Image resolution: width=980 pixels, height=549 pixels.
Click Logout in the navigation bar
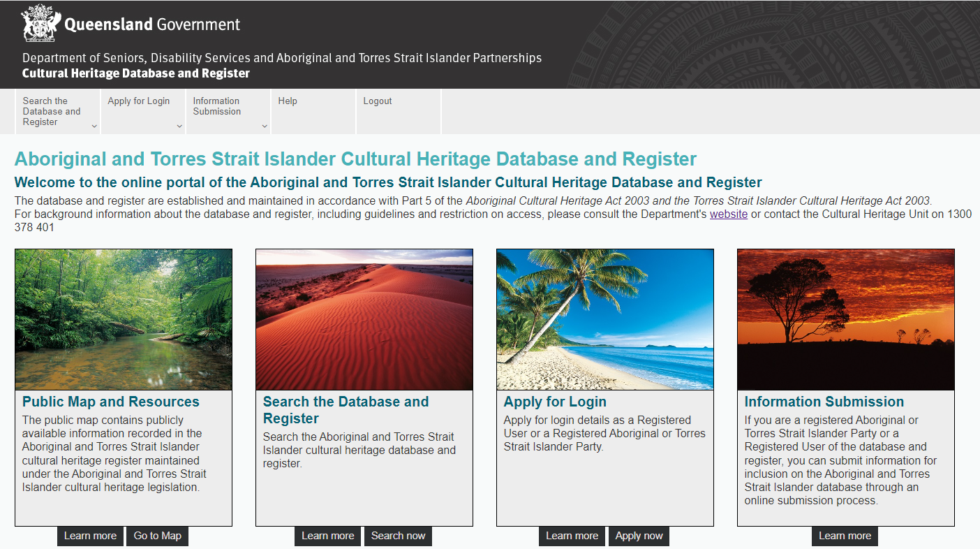(399, 111)
